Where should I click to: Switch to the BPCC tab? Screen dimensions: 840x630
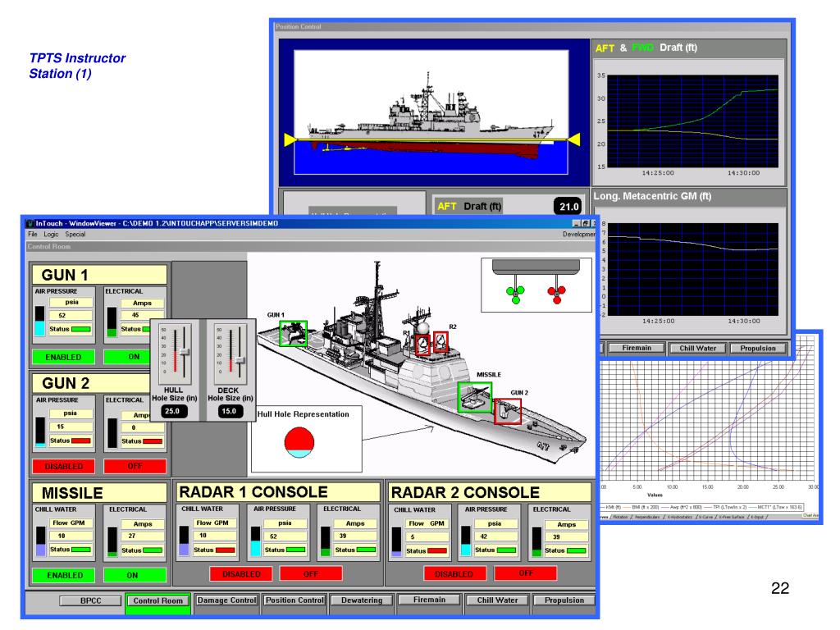90,600
